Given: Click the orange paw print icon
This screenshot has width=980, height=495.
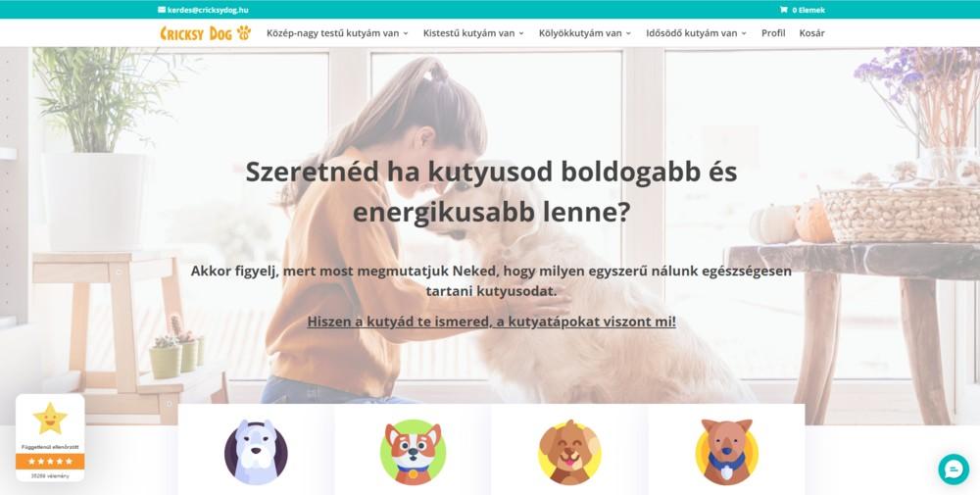Looking at the screenshot, I should tap(244, 32).
